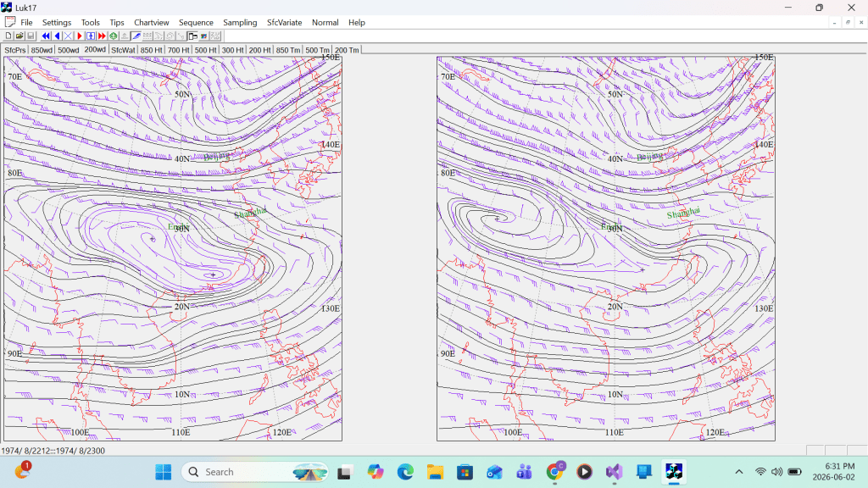The height and width of the screenshot is (488, 868).
Task: Select the 200wd tab
Action: pos(95,49)
